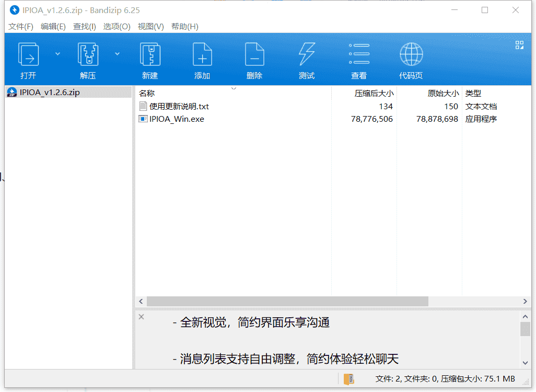536x392 pixels.
Task: Click the type cell 文本文档
Action: pos(481,107)
